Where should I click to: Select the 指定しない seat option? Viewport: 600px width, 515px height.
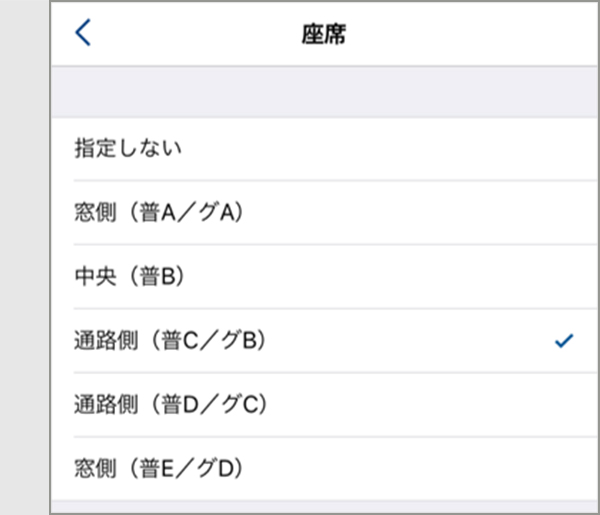point(324,148)
